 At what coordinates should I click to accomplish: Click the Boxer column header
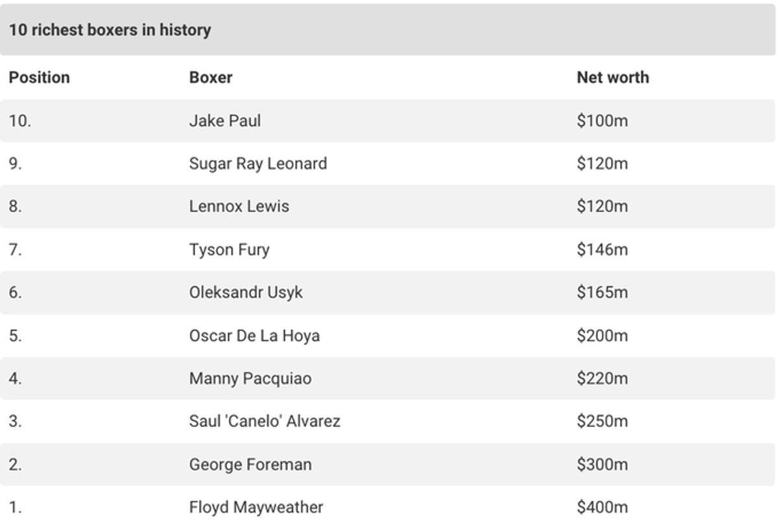coord(211,78)
